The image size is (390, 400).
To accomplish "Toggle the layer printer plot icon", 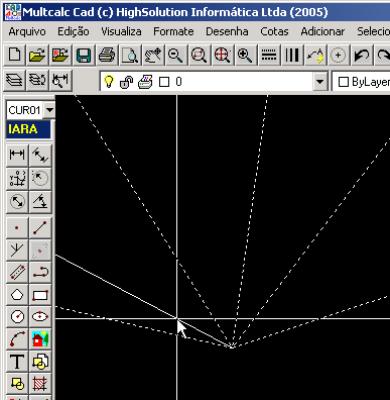I will 145,82.
